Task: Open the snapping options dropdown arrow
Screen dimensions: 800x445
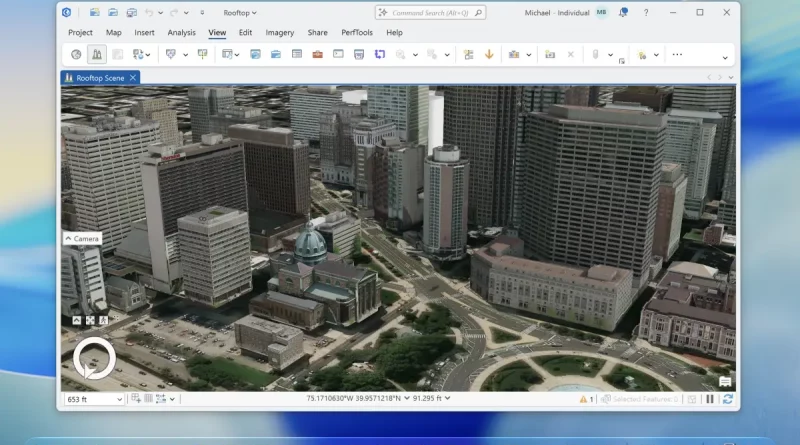Action: (x=172, y=399)
